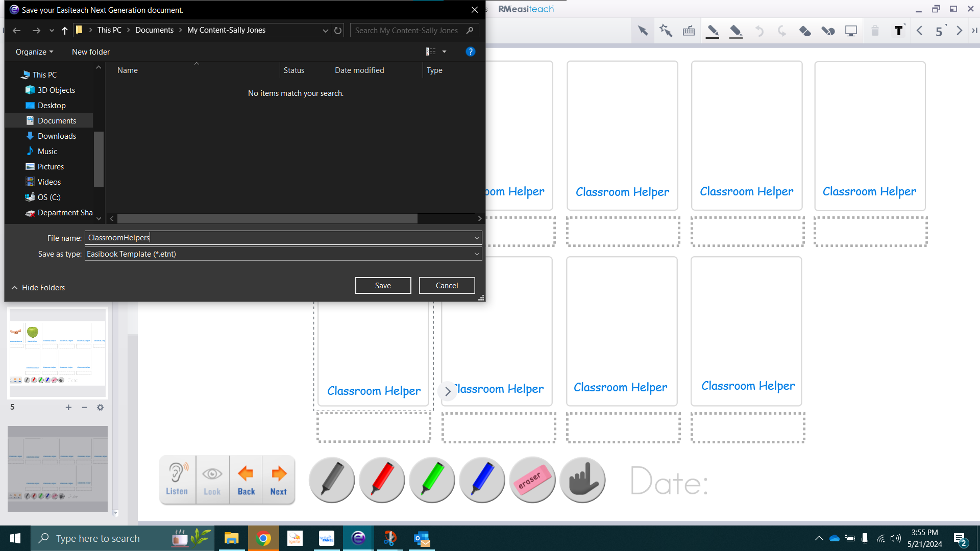This screenshot has height=551, width=980.
Task: Add a page with plus icon
Action: [68, 407]
